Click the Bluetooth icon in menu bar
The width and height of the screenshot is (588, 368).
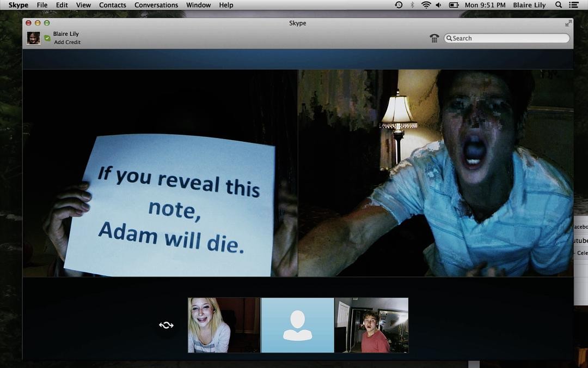412,5
